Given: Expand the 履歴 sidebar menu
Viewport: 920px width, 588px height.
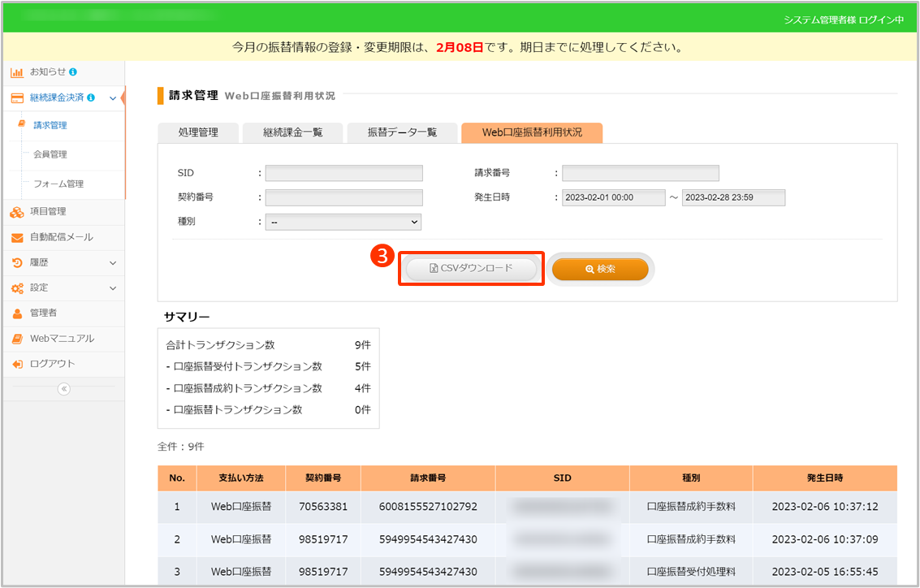Looking at the screenshot, I should [113, 263].
